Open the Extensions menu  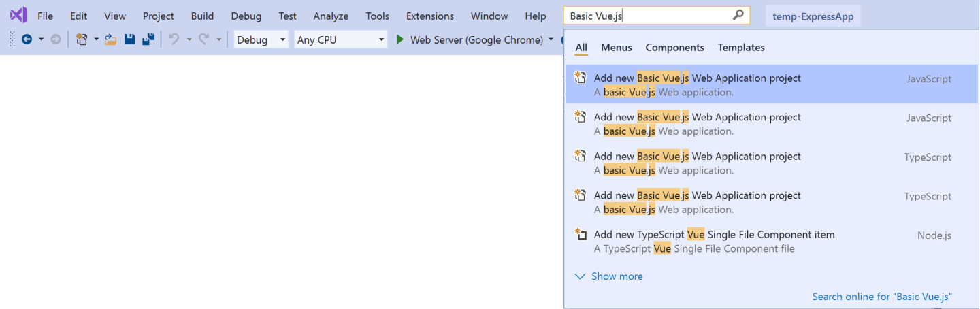click(430, 16)
